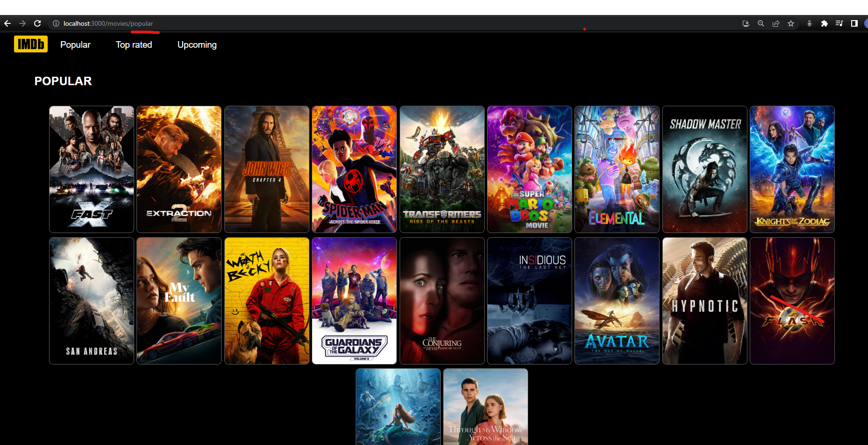The height and width of the screenshot is (445, 868).
Task: Share this page via the share icon
Action: [x=776, y=23]
